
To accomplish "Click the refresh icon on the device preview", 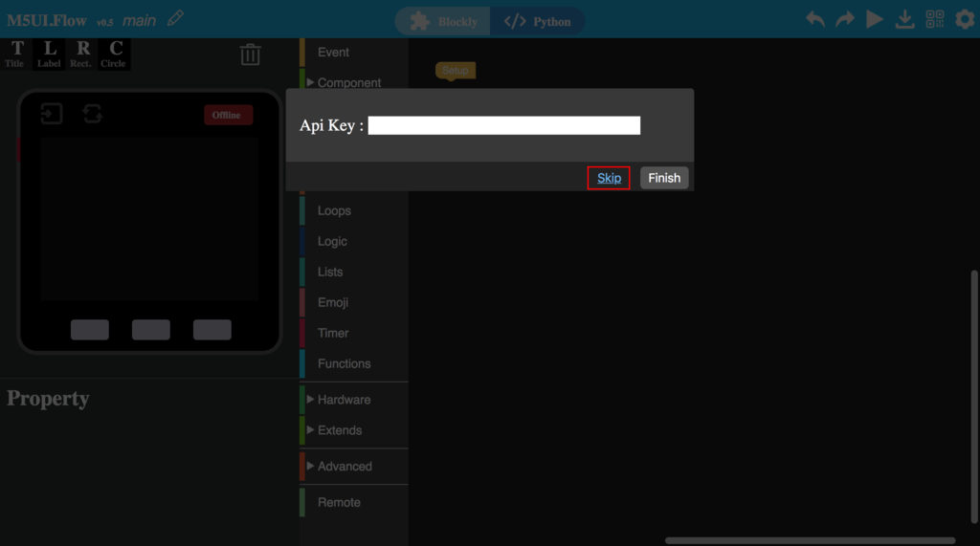I will click(93, 114).
